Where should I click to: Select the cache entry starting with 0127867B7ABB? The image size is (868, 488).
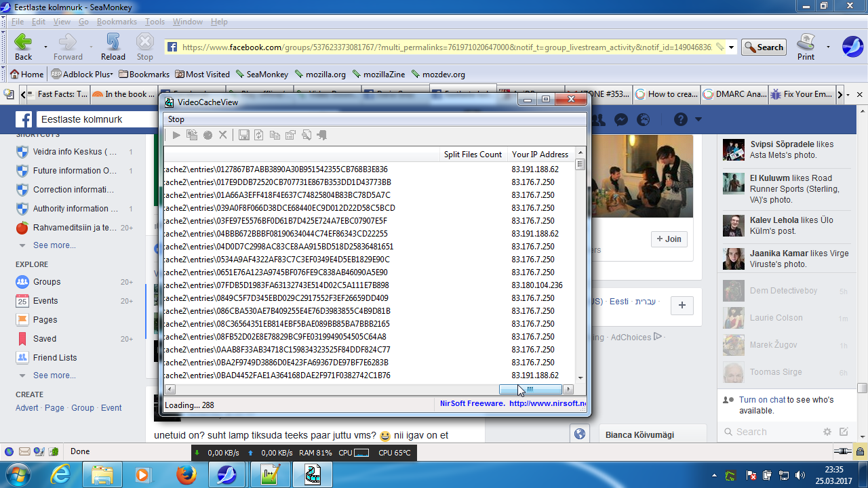(370, 169)
